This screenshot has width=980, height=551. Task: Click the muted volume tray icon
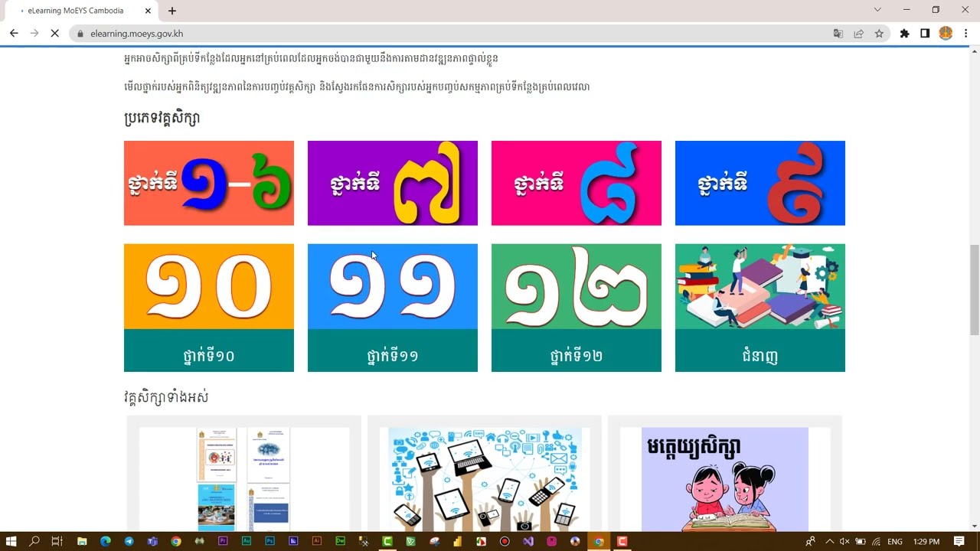(844, 541)
